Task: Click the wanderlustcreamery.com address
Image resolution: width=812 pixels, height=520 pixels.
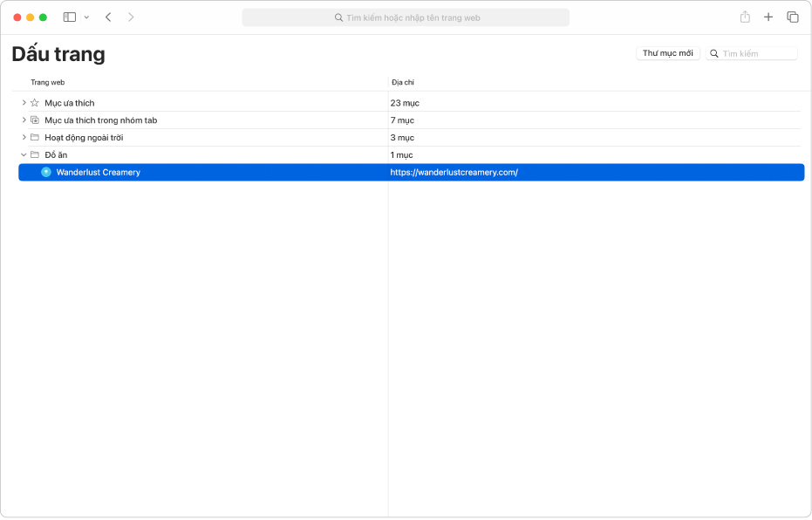Action: pos(454,173)
